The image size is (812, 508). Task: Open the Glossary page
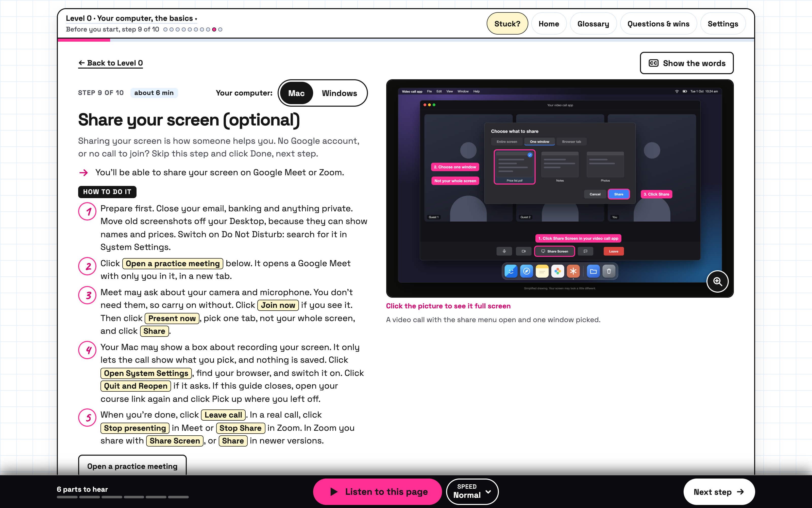(x=593, y=24)
